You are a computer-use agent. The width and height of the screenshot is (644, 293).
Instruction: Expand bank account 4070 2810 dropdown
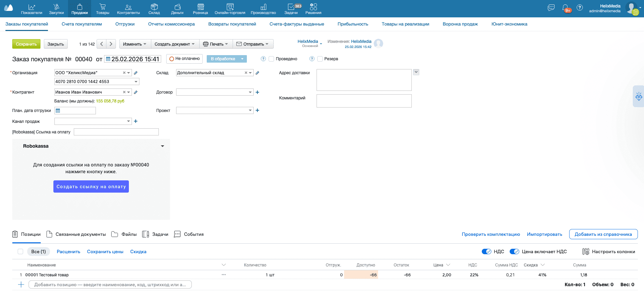click(x=136, y=82)
